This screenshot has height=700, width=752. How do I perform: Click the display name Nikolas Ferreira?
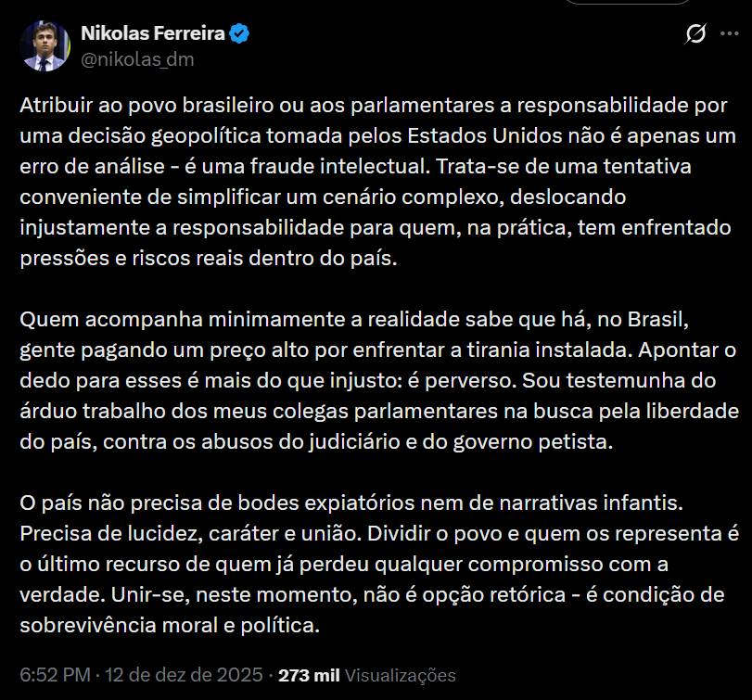point(153,34)
